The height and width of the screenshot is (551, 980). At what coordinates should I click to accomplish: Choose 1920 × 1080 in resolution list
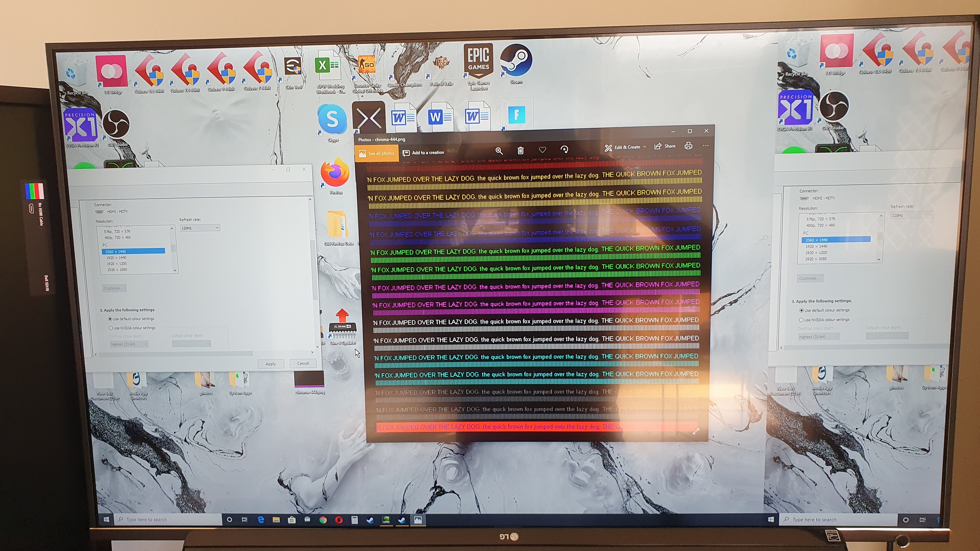click(117, 270)
